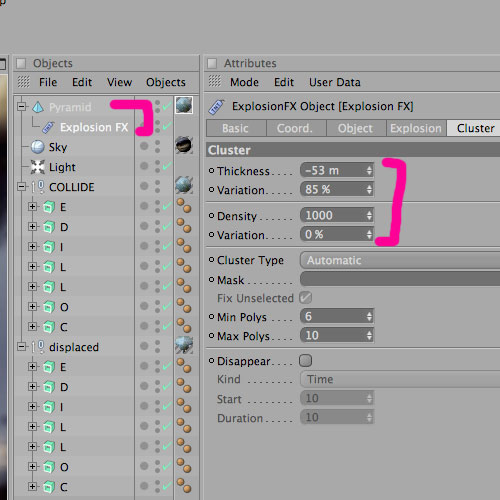The width and height of the screenshot is (500, 500).
Task: Toggle the Light object's green checkmark
Action: click(x=167, y=166)
